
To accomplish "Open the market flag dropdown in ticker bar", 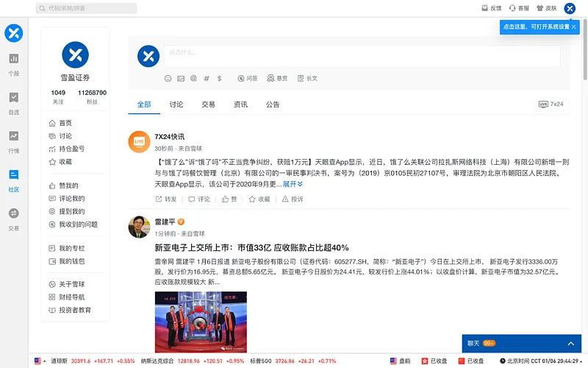I will (40, 361).
